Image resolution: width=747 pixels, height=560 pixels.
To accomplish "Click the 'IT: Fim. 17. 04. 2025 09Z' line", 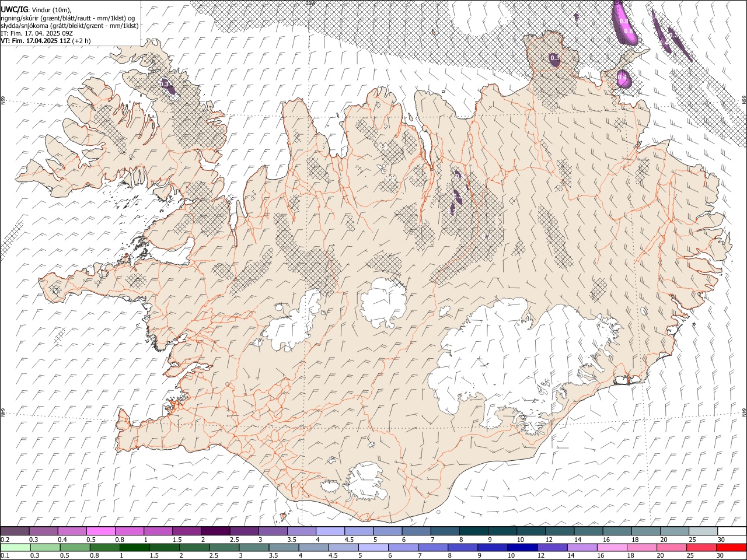I will click(37, 33).
